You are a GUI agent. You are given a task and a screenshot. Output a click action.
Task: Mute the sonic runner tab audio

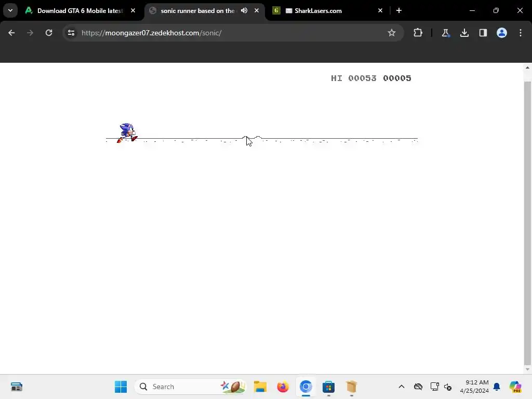pyautogui.click(x=244, y=10)
